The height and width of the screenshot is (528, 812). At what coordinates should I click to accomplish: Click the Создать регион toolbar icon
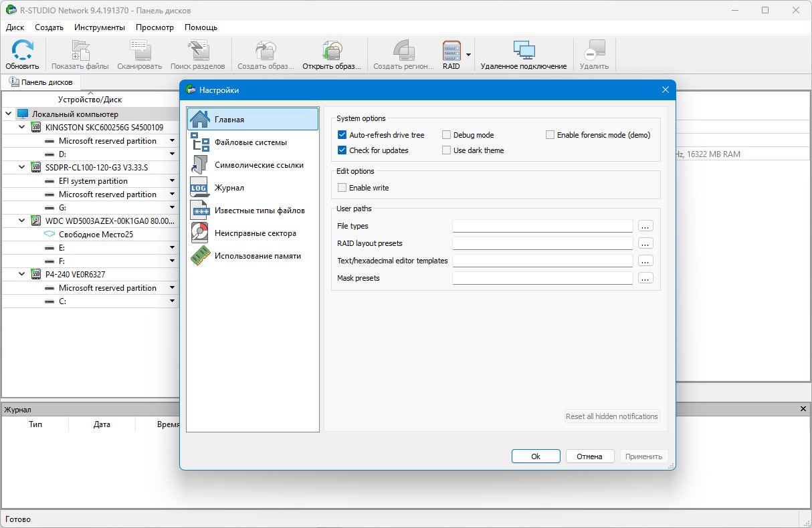(x=403, y=50)
